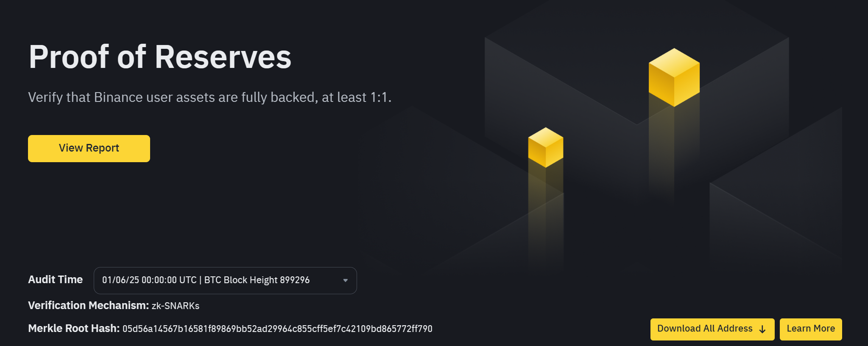The height and width of the screenshot is (346, 868).
Task: Click the Audit Time label
Action: pyautogui.click(x=55, y=280)
